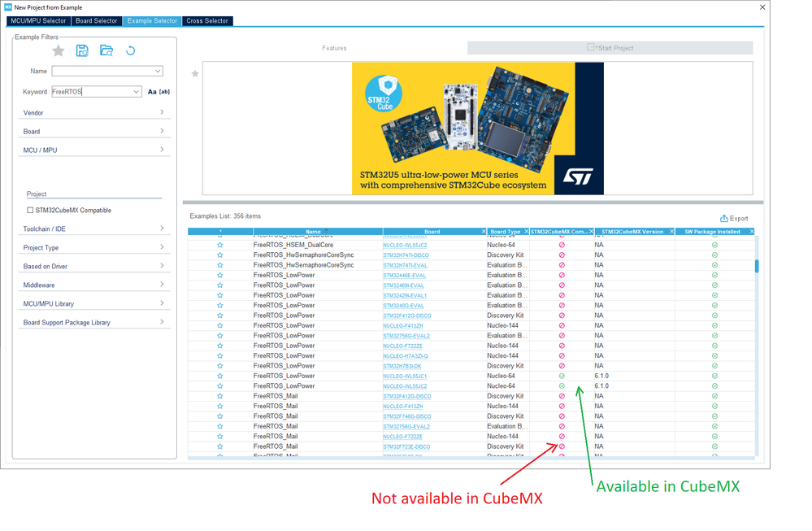Expand the Based on Driver filter
Screen dimensions: 812x531
(x=94, y=266)
